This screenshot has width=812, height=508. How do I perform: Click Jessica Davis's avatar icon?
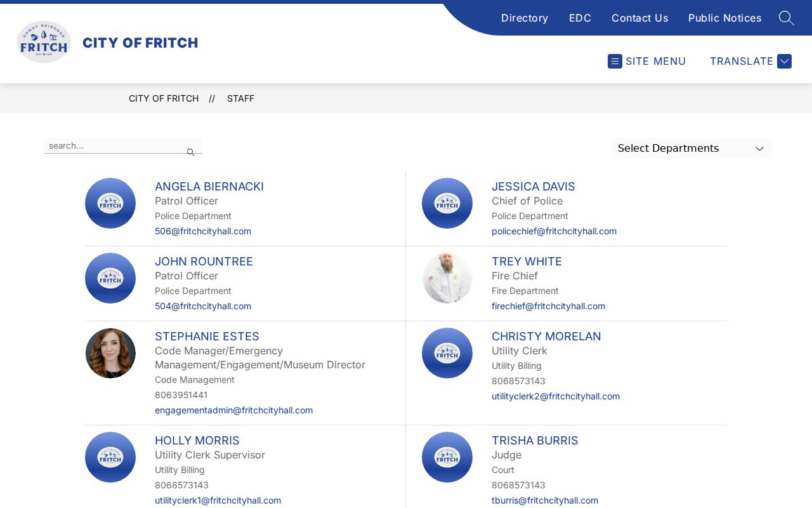pyautogui.click(x=447, y=203)
